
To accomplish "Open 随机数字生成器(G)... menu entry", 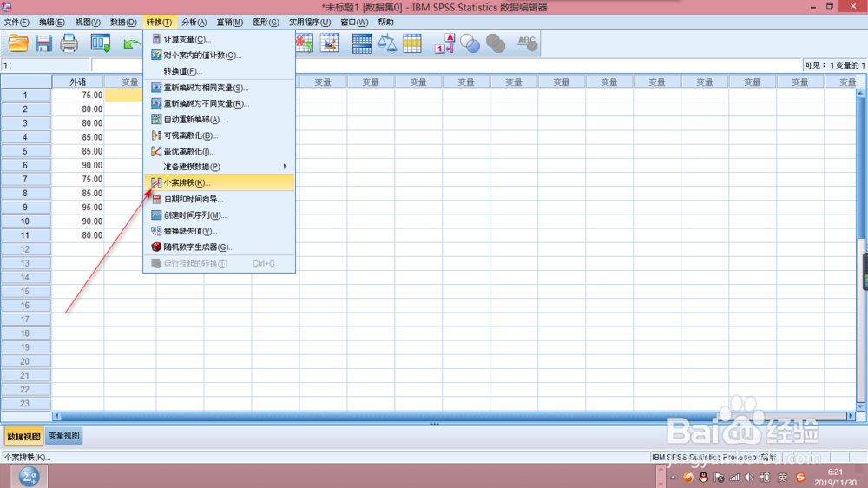I will (219, 247).
